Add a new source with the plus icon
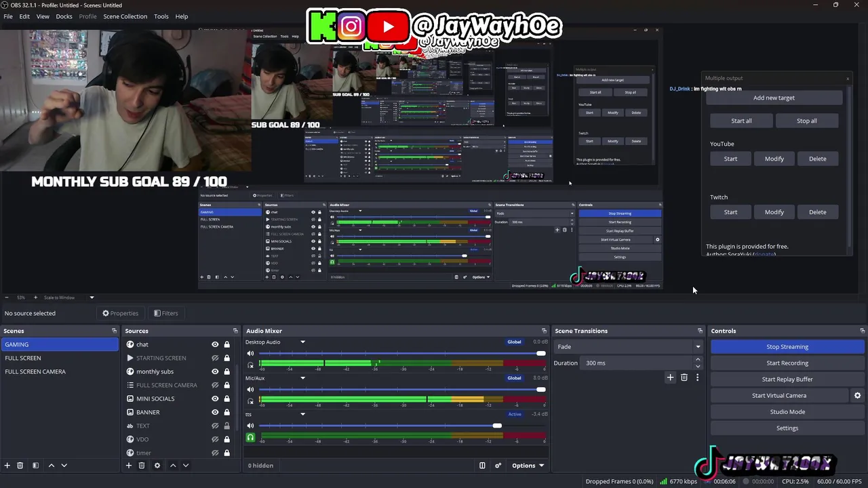Image resolution: width=868 pixels, height=488 pixels. [129, 466]
